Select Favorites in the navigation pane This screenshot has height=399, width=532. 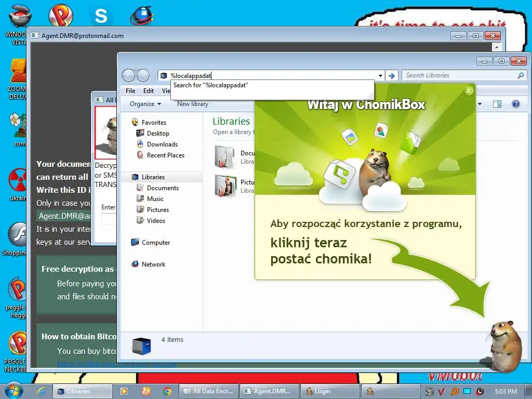154,123
